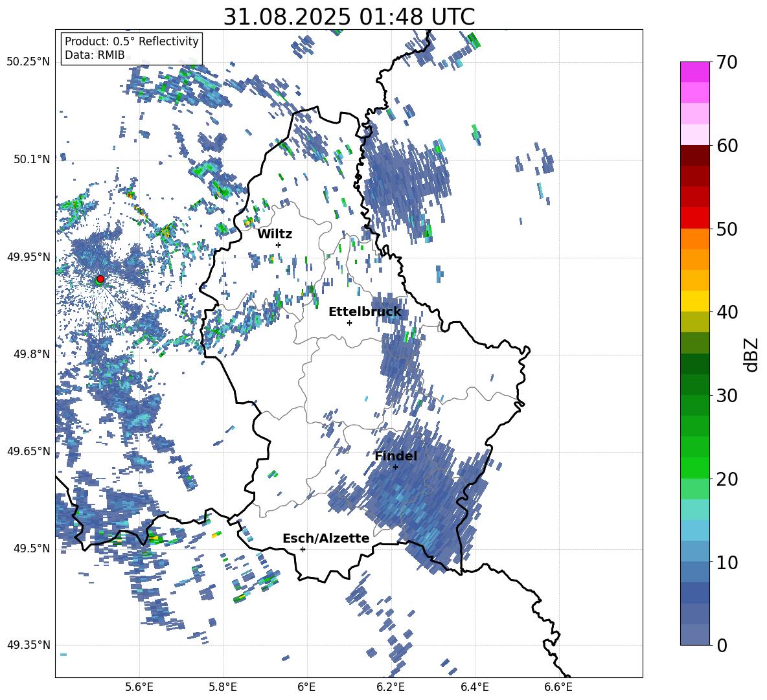Click the 70 tick on colorbar
The height and width of the screenshot is (700, 767).
[x=727, y=63]
